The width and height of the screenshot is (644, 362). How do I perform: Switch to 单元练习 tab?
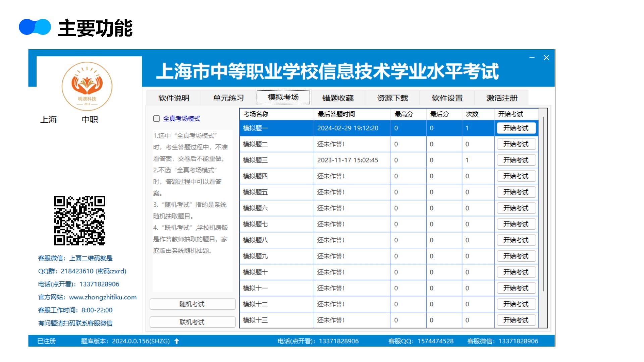tap(228, 98)
